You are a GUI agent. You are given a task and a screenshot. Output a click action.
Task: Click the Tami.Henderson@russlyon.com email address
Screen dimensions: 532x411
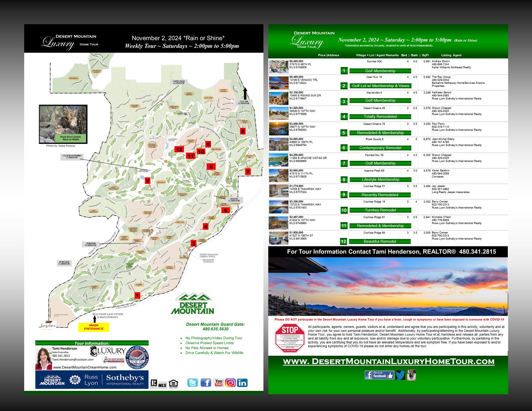click(73, 359)
